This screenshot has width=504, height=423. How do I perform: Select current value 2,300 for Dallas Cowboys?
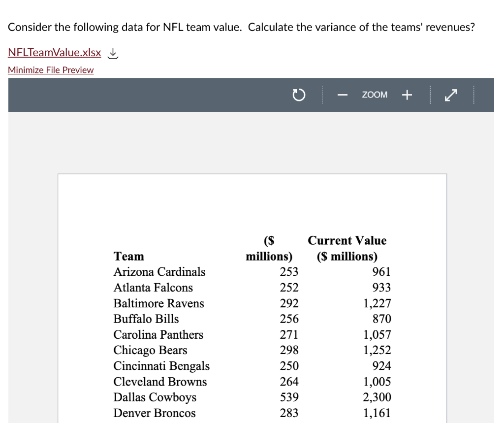[x=377, y=397]
